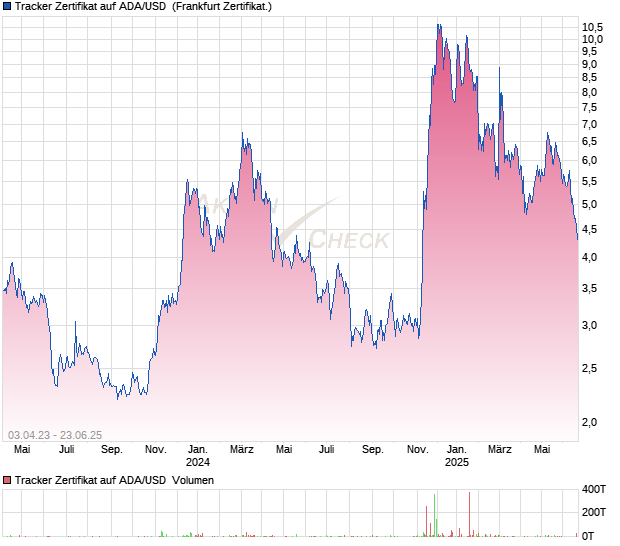Click the 2,0 price axis label
This screenshot has width=620, height=546.
tap(593, 422)
